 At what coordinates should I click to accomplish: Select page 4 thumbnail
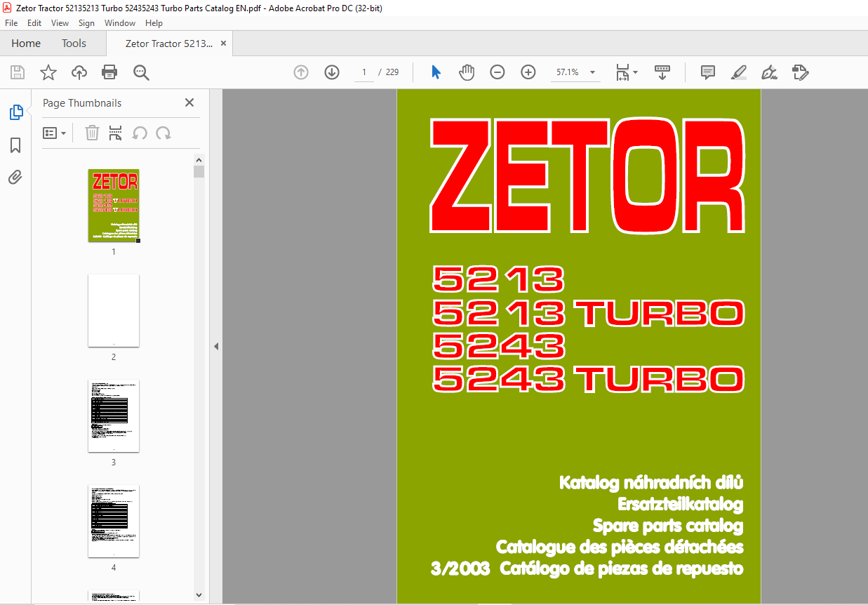(114, 521)
